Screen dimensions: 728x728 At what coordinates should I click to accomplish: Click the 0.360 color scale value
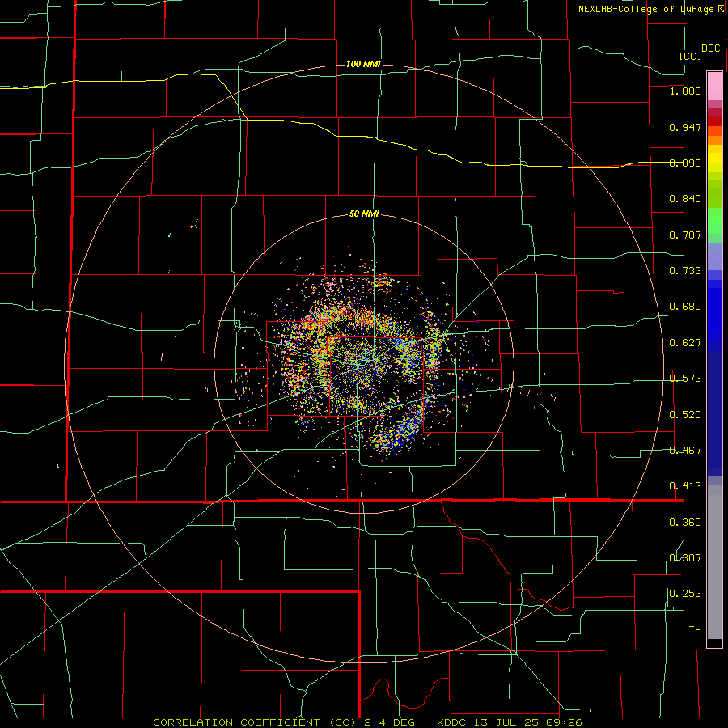pyautogui.click(x=685, y=523)
